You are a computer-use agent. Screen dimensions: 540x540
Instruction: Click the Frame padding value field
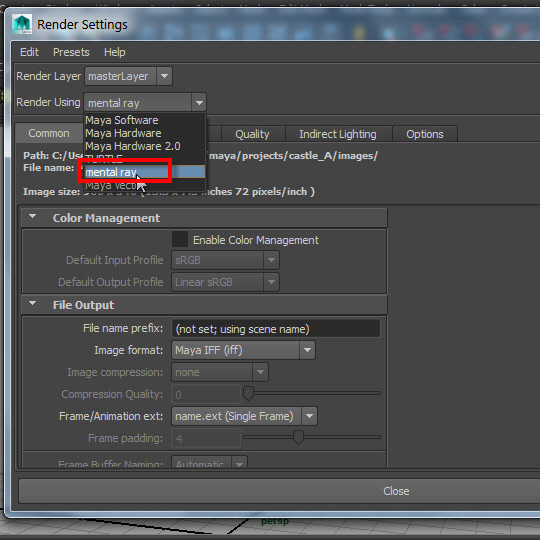206,438
